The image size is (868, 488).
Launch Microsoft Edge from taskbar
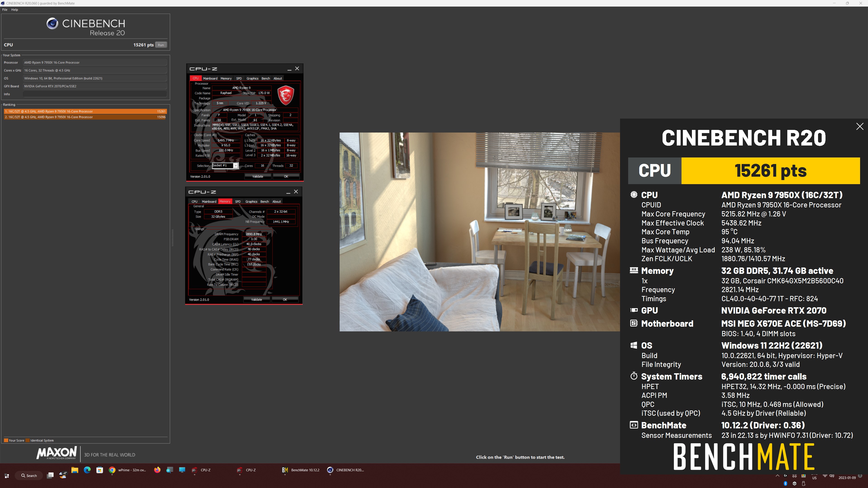(x=87, y=470)
